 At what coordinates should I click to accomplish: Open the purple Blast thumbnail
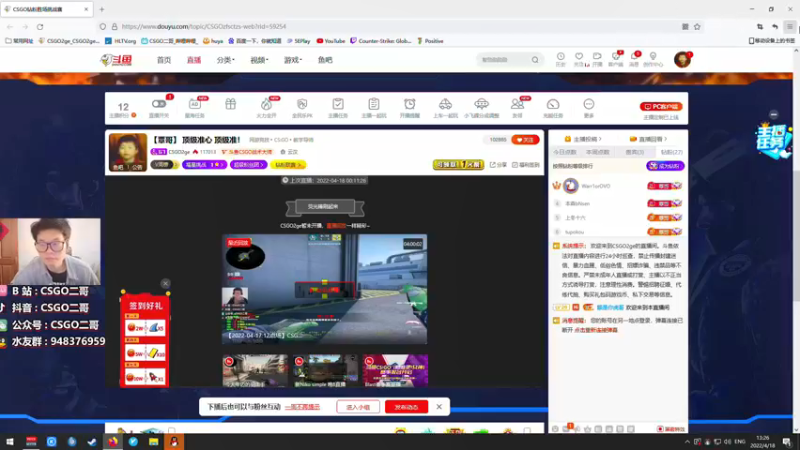click(395, 370)
